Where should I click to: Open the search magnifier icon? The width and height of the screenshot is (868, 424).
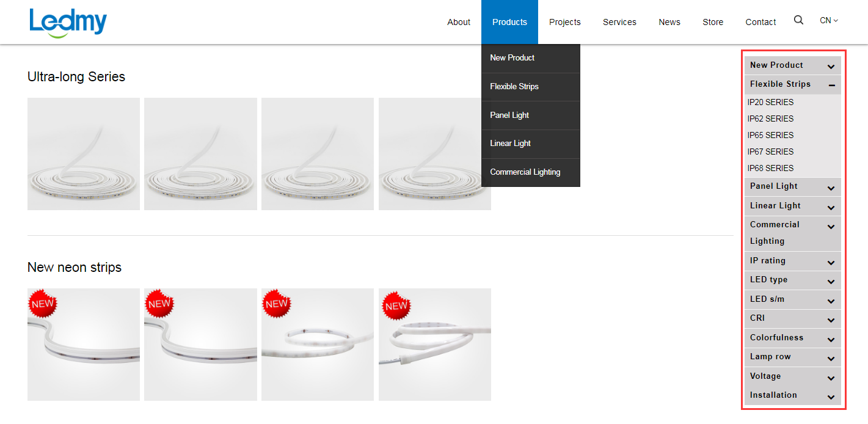[798, 20]
